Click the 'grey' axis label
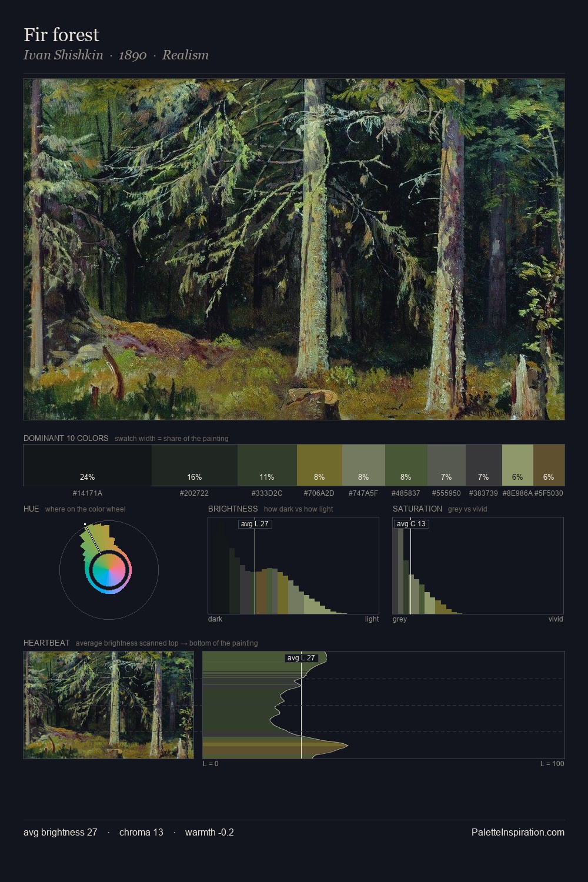 [400, 619]
